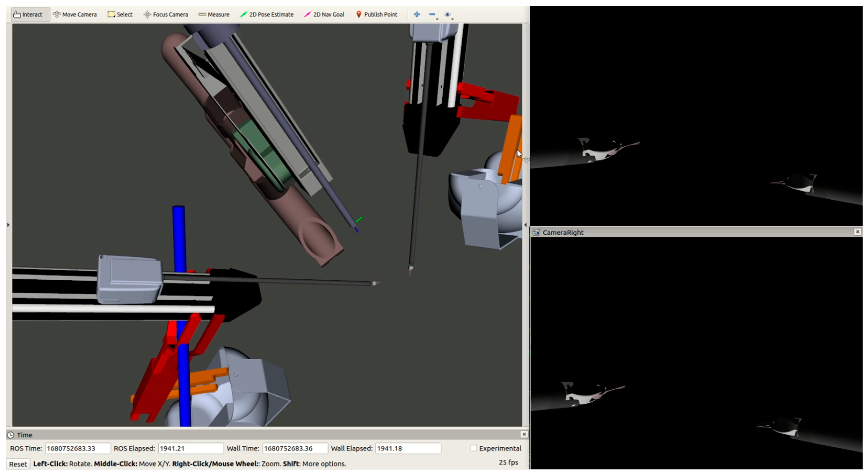This screenshot has height=474, width=868.
Task: Click the CameraRight panel title bar
Action: [674, 232]
